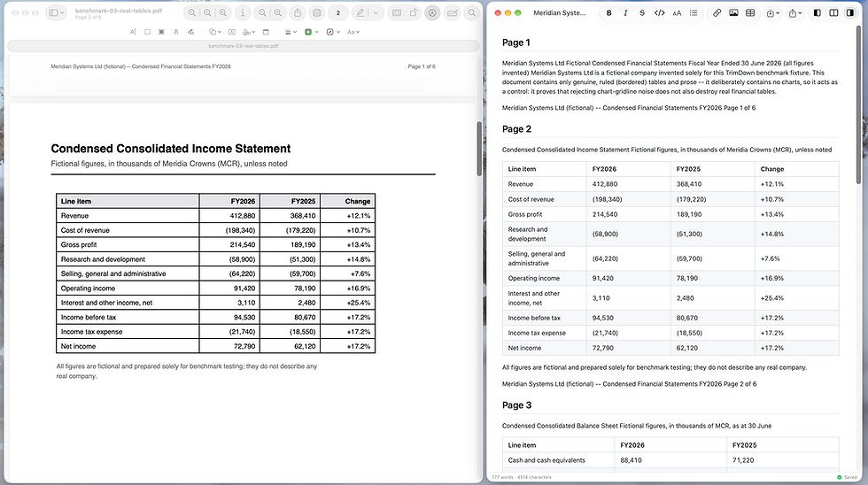868x485 pixels.
Task: Print the PDF from Preview toolbar
Action: [x=317, y=12]
